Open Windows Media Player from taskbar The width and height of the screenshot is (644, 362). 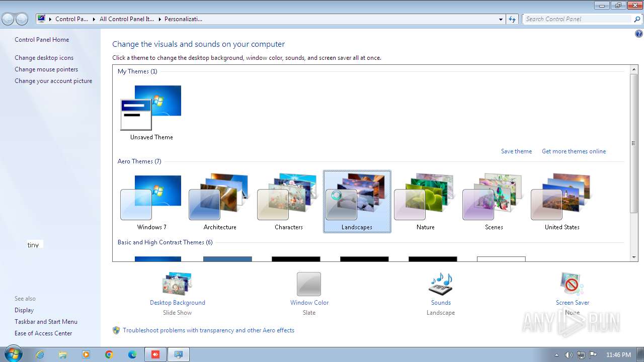pyautogui.click(x=86, y=354)
